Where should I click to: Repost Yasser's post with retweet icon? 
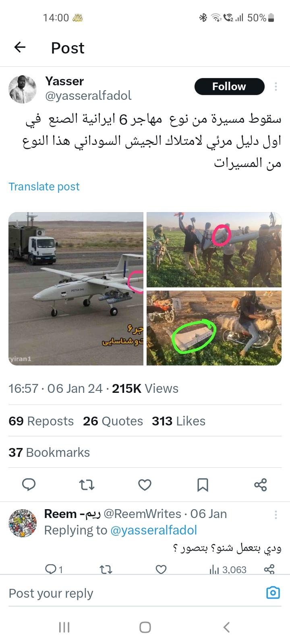pos(87,485)
